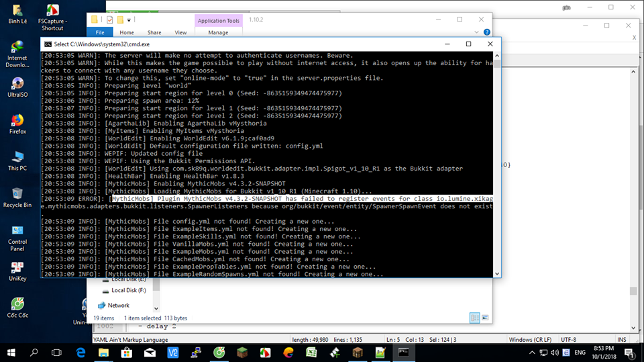Open the Cốc Cốc icon on the taskbar
Screen dimensions: 644x362
(219, 353)
